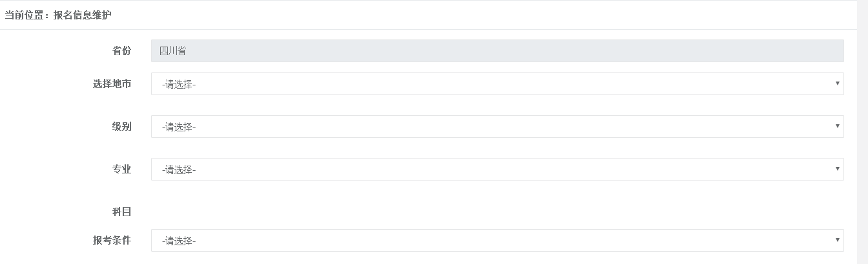This screenshot has width=868, height=264.
Task: Click the 四川省 text in the province field
Action: coord(173,51)
